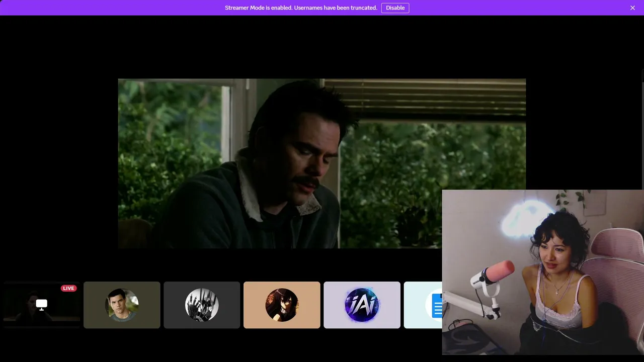Select the participant tile with the iAi logo
This screenshot has height=362, width=644.
pyautogui.click(x=362, y=305)
